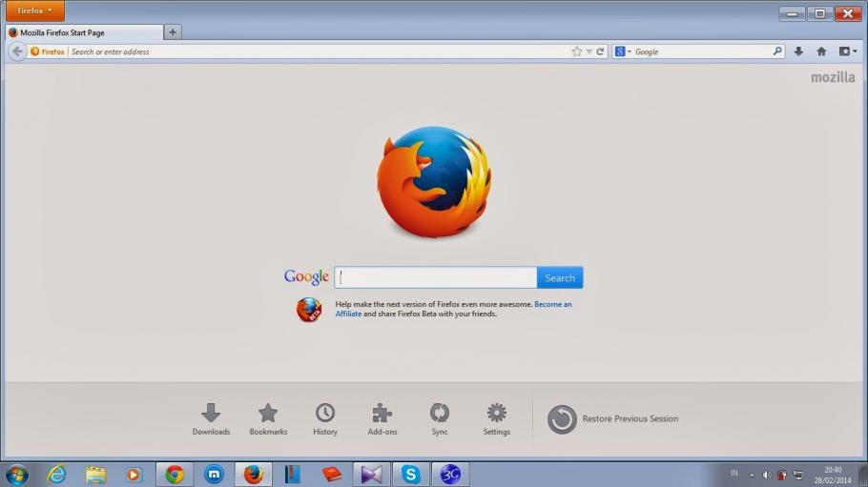Click Firefox icon on taskbar
Viewport: 868px width, 487px height.
[x=254, y=475]
